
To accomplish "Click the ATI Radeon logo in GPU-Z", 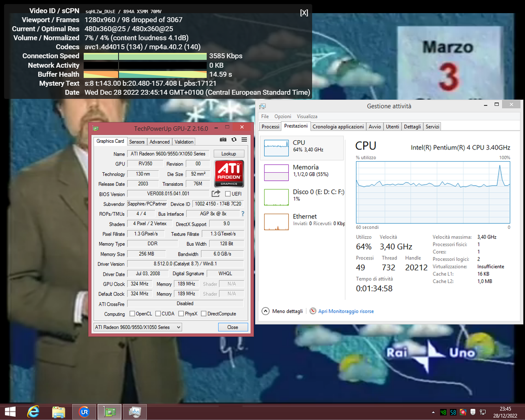I will click(229, 173).
